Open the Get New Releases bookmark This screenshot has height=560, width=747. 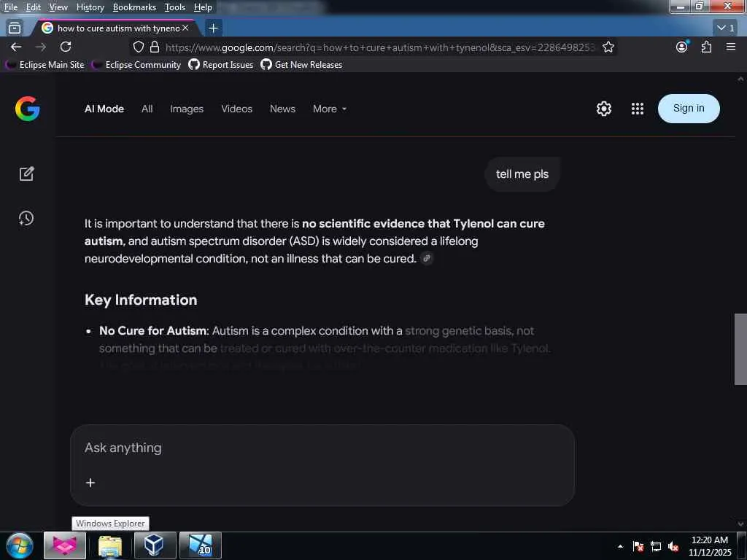click(301, 65)
